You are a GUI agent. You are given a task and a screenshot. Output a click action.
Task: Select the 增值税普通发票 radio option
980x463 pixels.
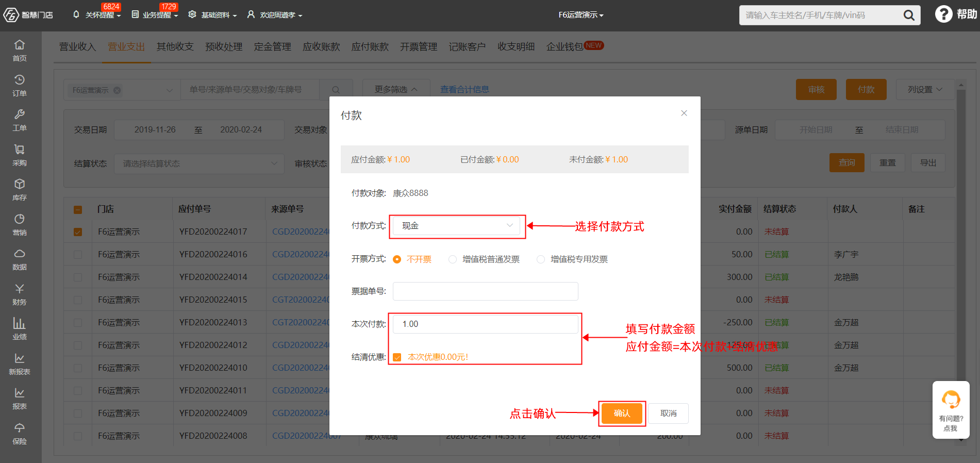453,259
